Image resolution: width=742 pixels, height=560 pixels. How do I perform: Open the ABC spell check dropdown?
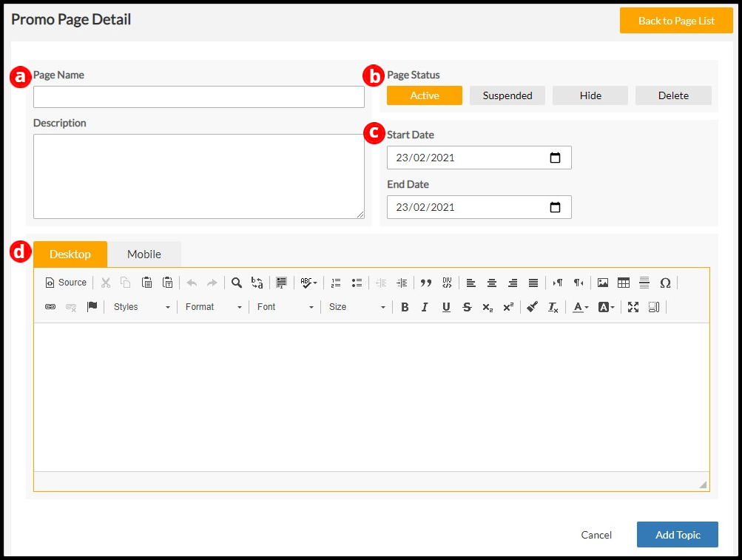(308, 283)
